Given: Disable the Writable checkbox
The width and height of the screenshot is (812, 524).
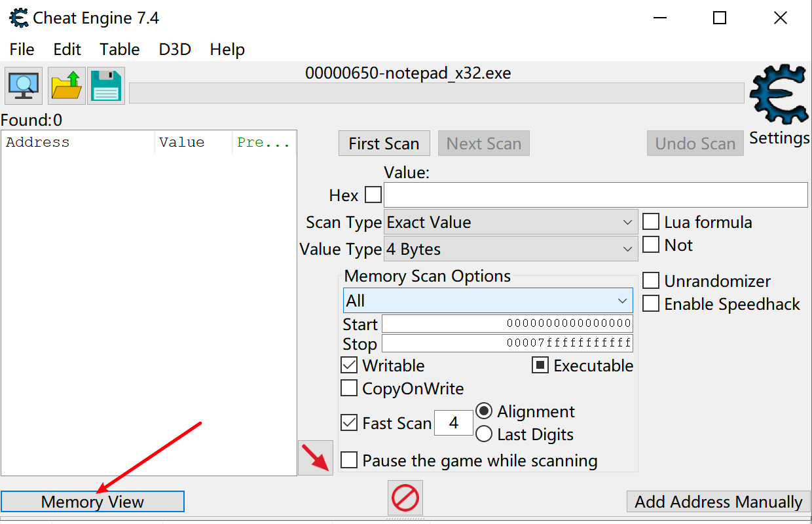Looking at the screenshot, I should (x=349, y=365).
